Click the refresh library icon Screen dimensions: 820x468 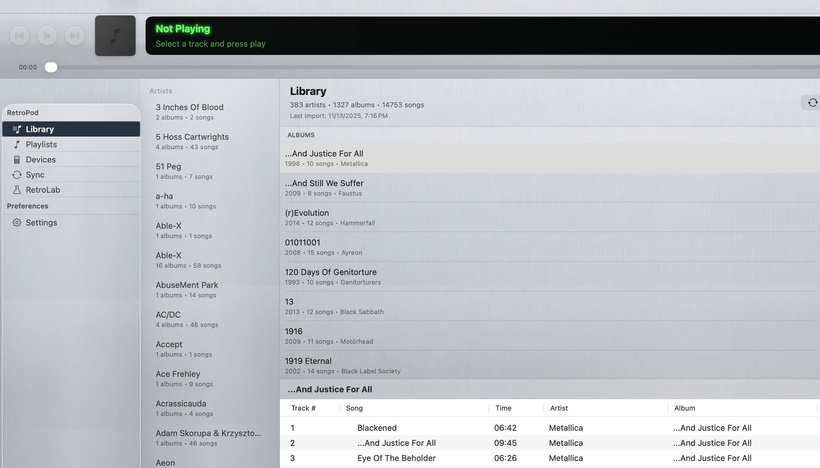click(810, 103)
